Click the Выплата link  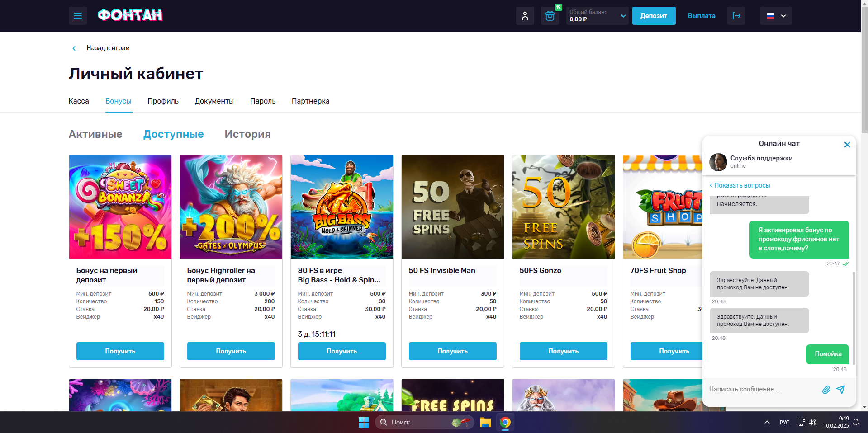coord(702,16)
